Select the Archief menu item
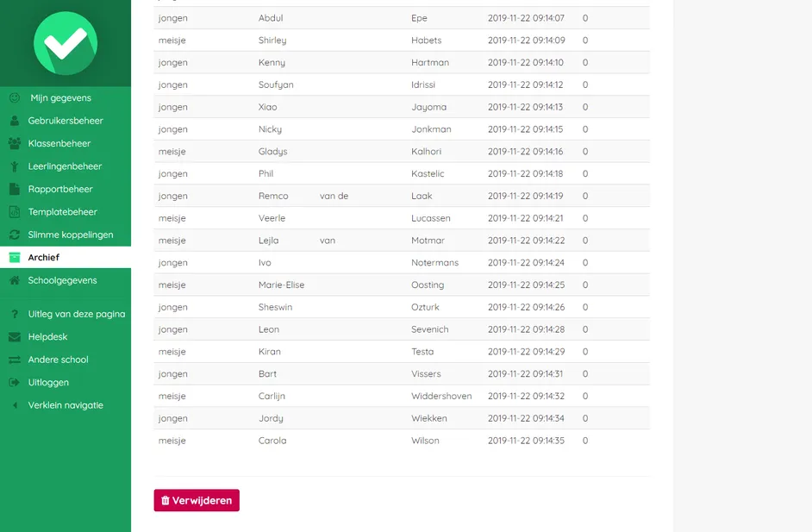Viewport: 812px width, 532px height. (x=66, y=258)
